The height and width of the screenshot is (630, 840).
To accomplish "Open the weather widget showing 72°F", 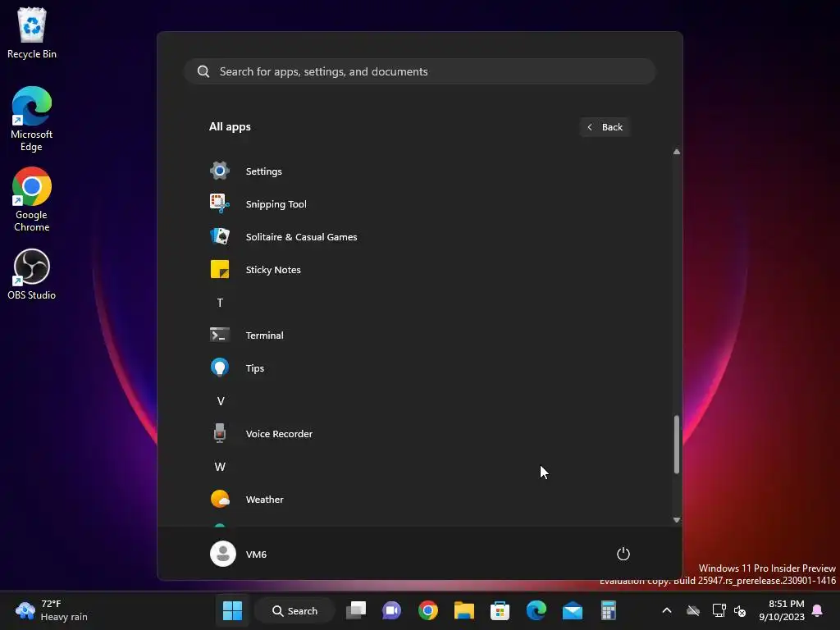I will 52,610.
